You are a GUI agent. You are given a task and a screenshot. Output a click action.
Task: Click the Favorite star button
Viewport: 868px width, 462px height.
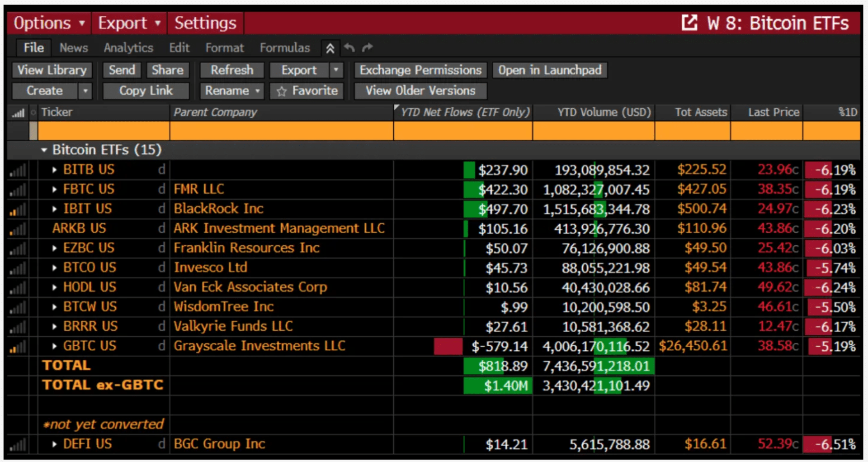tap(307, 91)
